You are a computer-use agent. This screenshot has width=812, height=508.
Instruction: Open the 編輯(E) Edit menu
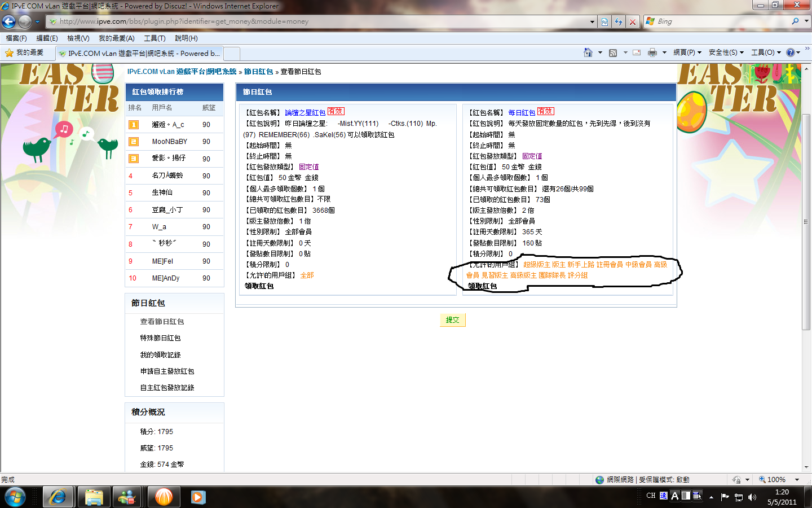pyautogui.click(x=47, y=38)
